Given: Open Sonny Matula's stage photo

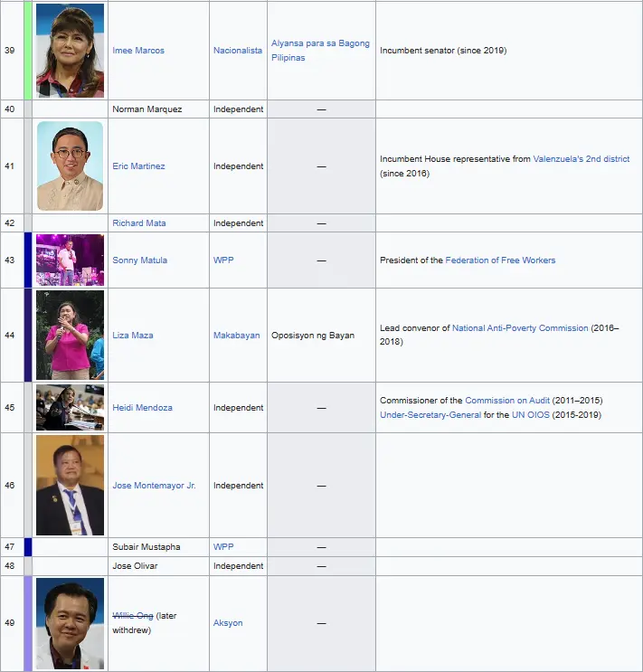Looking at the screenshot, I should pos(70,260).
